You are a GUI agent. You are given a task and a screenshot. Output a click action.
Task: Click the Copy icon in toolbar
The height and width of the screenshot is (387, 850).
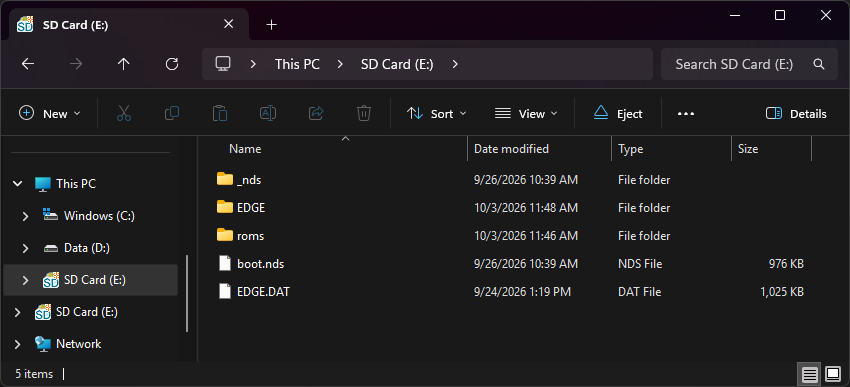coord(172,113)
